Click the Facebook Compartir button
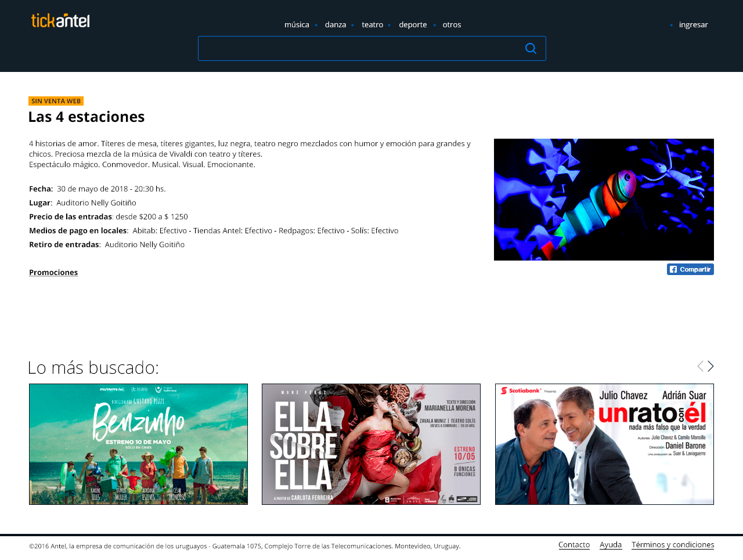Image resolution: width=743 pixels, height=560 pixels. tap(690, 269)
